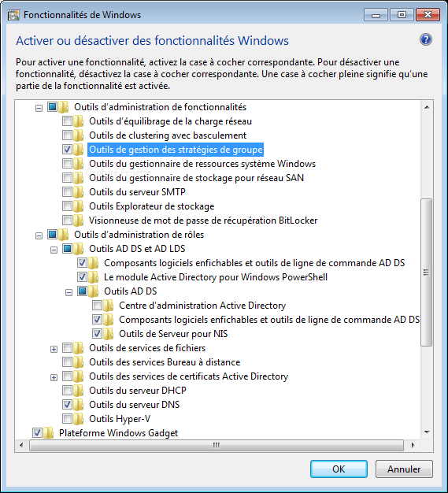The height and width of the screenshot is (493, 448).
Task: Collapse the Outils AD DS et AD LDS node
Action: coord(54,250)
